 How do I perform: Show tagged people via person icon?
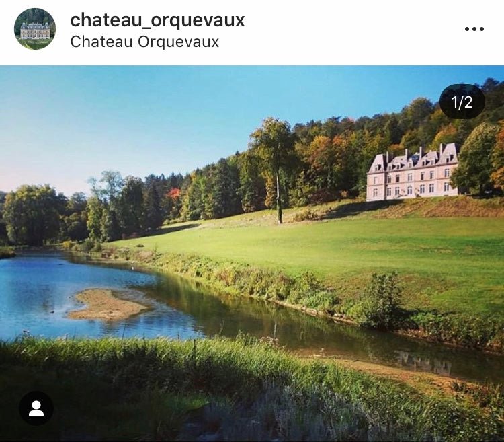coord(36,408)
